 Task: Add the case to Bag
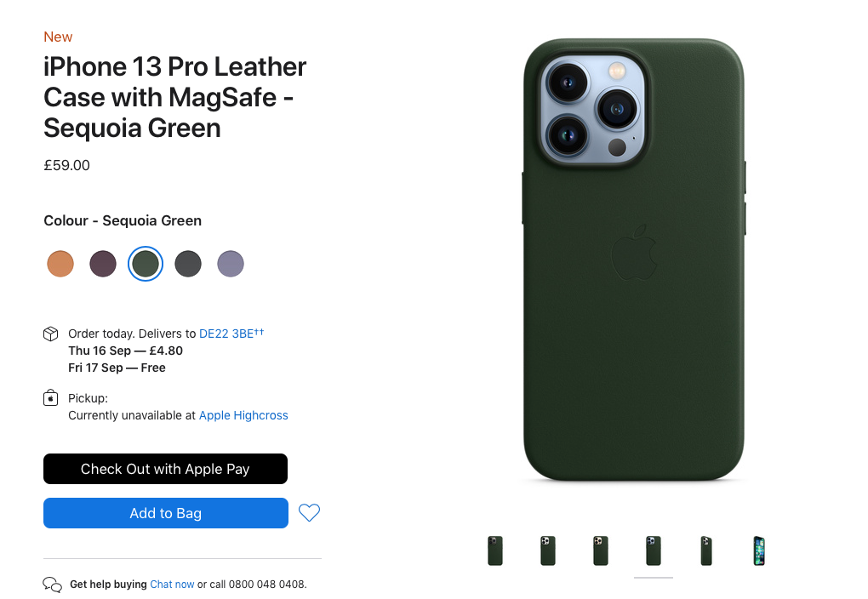pos(166,513)
